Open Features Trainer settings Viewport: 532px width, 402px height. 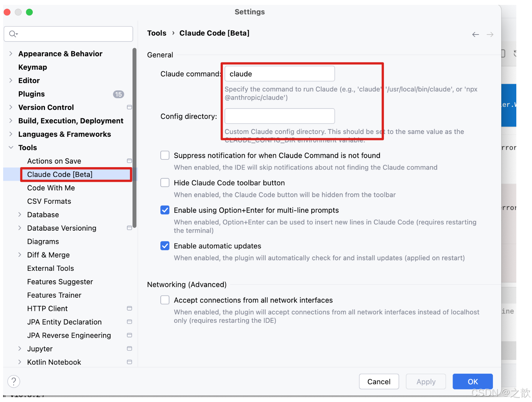[54, 295]
